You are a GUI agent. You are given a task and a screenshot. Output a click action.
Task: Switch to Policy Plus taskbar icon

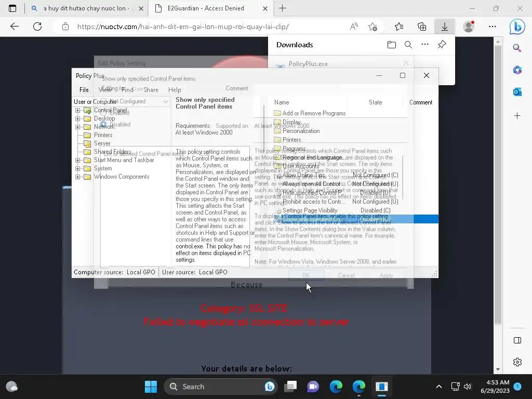[382, 387]
